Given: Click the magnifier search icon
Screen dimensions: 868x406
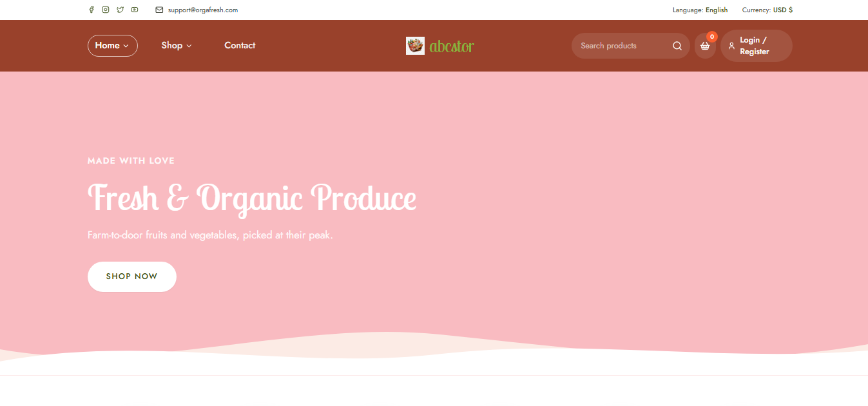Looking at the screenshot, I should 677,46.
